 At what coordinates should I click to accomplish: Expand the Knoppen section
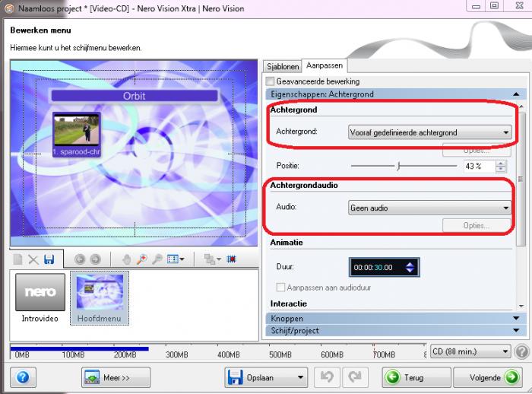pyautogui.click(x=396, y=319)
